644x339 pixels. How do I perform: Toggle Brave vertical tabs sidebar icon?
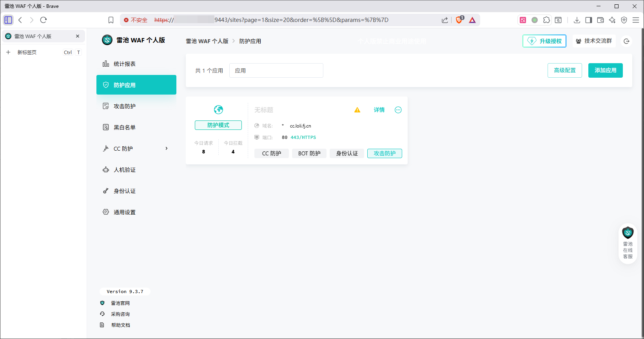8,20
